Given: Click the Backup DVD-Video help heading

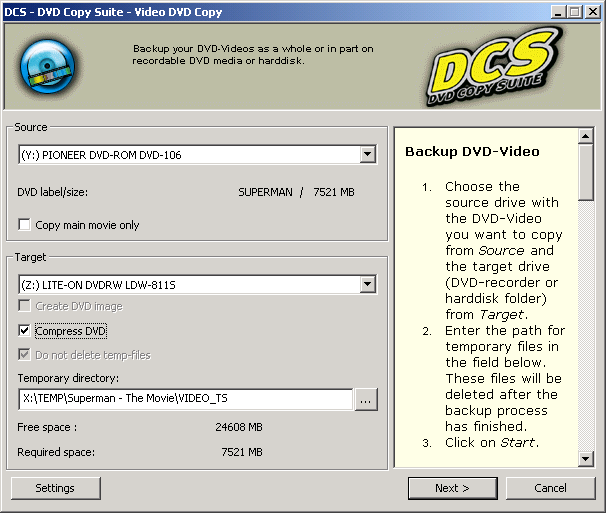Looking at the screenshot, I should [472, 152].
